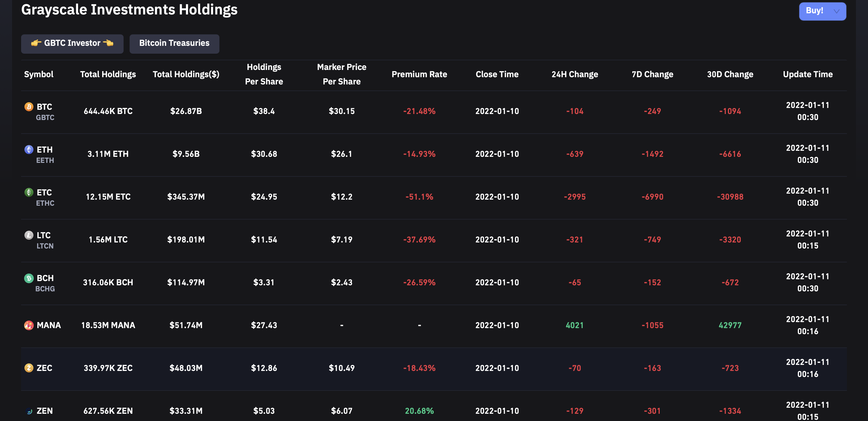The image size is (868, 421).
Task: Open the MANA symbol link
Action: [x=49, y=325]
